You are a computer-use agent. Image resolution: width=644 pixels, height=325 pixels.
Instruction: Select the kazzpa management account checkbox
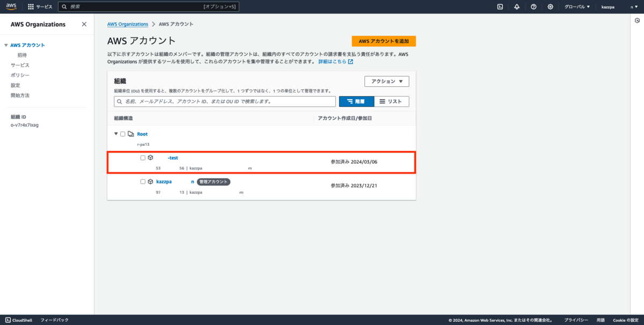point(143,182)
